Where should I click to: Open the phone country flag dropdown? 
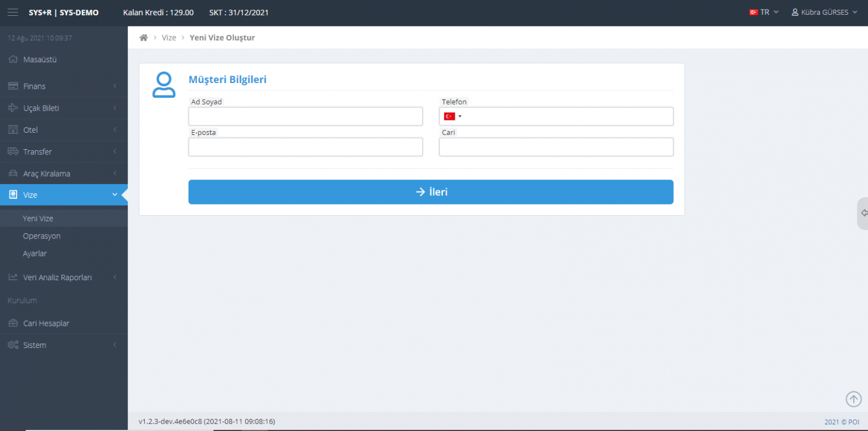pyautogui.click(x=453, y=116)
